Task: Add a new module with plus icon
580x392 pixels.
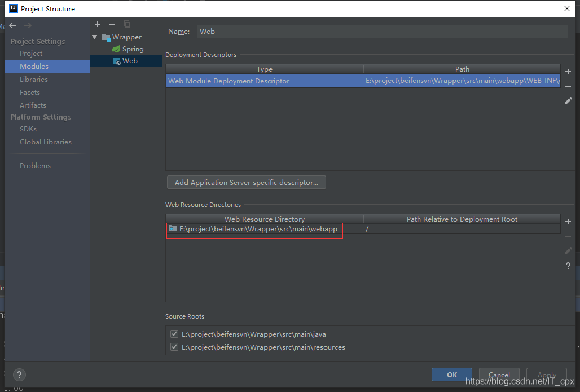Action: click(98, 24)
